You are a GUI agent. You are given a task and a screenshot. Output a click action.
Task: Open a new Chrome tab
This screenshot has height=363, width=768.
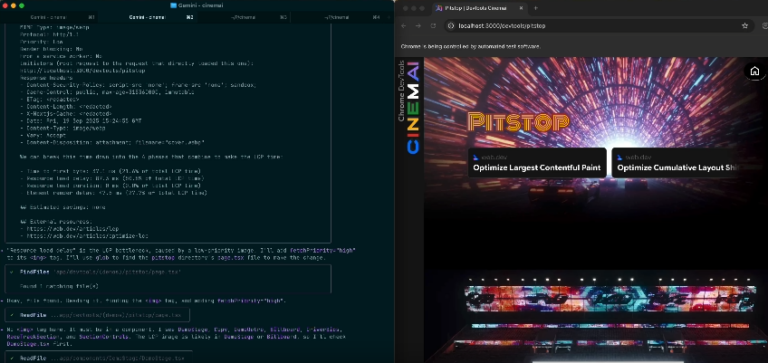tap(535, 8)
